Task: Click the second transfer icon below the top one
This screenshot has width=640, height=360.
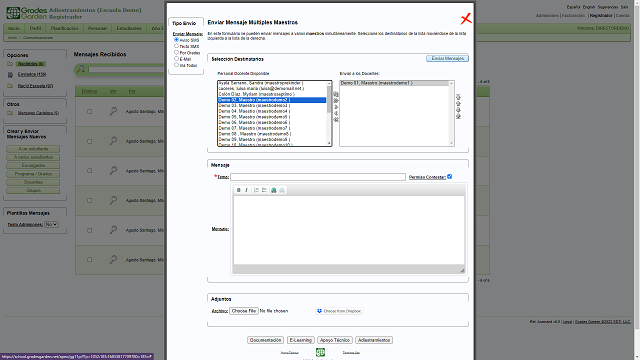Action: 336,101
